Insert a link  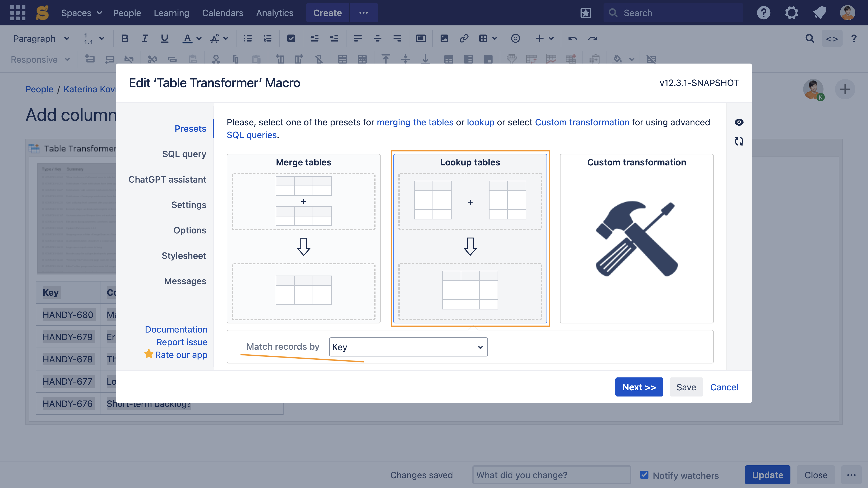pyautogui.click(x=464, y=38)
